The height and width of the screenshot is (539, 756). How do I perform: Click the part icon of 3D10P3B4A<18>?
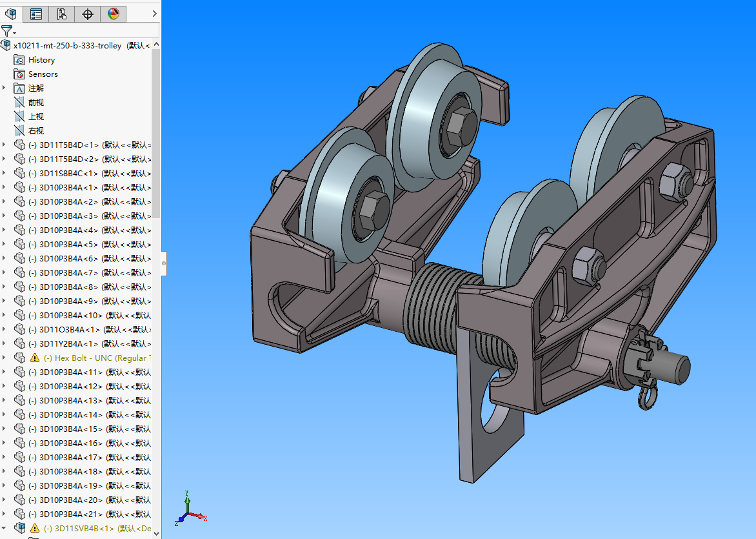coord(19,471)
